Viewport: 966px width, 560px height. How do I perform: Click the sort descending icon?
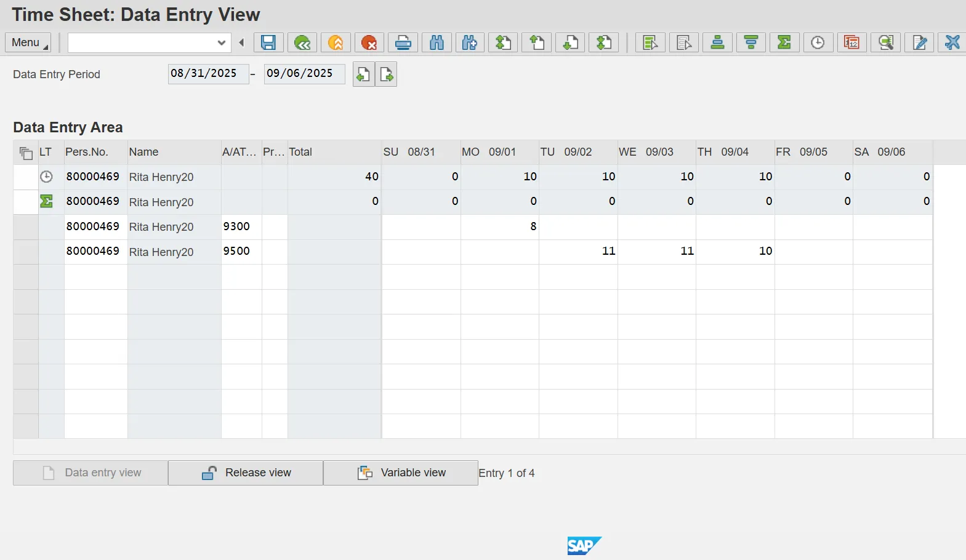pyautogui.click(x=751, y=42)
